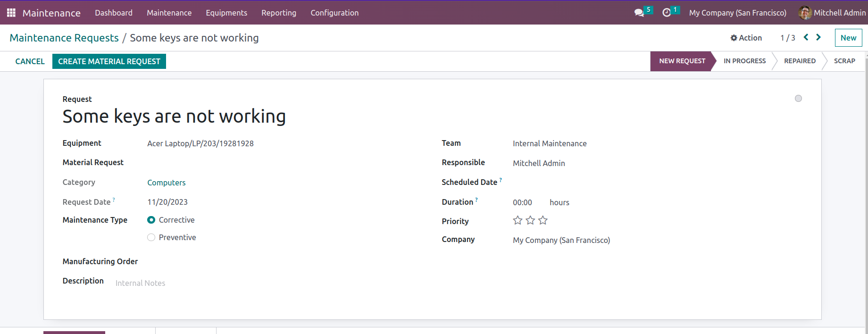The height and width of the screenshot is (334, 868).
Task: Click Create Material Request button
Action: [x=109, y=61]
